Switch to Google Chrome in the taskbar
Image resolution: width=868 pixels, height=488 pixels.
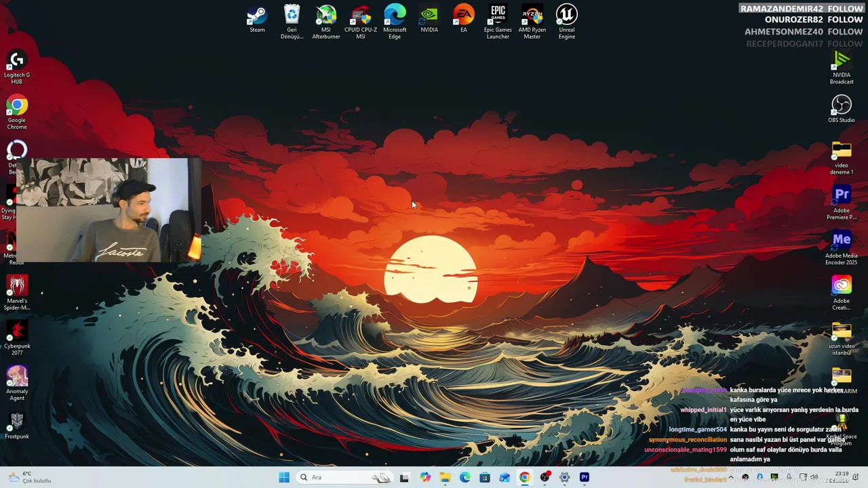coord(525,477)
